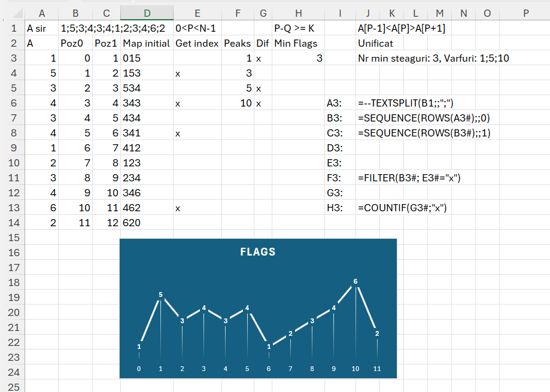The image size is (550, 392).
Task: Select the Map initial header cell
Action: click(x=146, y=43)
